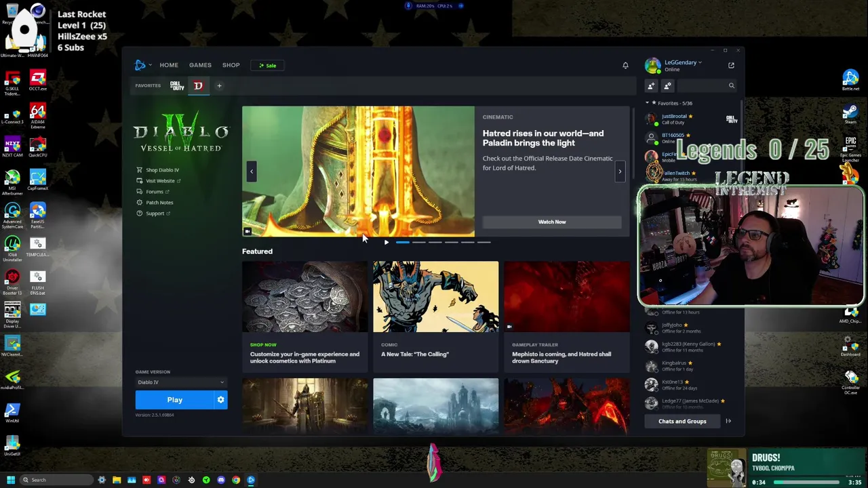Open the Sale tab

268,66
